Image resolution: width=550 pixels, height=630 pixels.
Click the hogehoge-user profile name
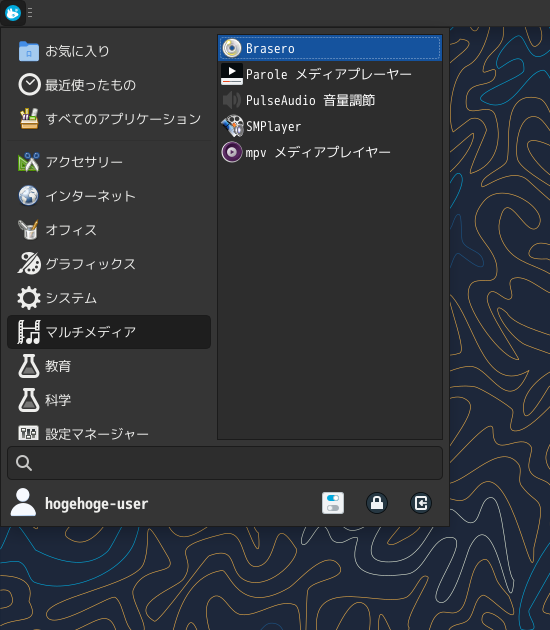pyautogui.click(x=96, y=503)
